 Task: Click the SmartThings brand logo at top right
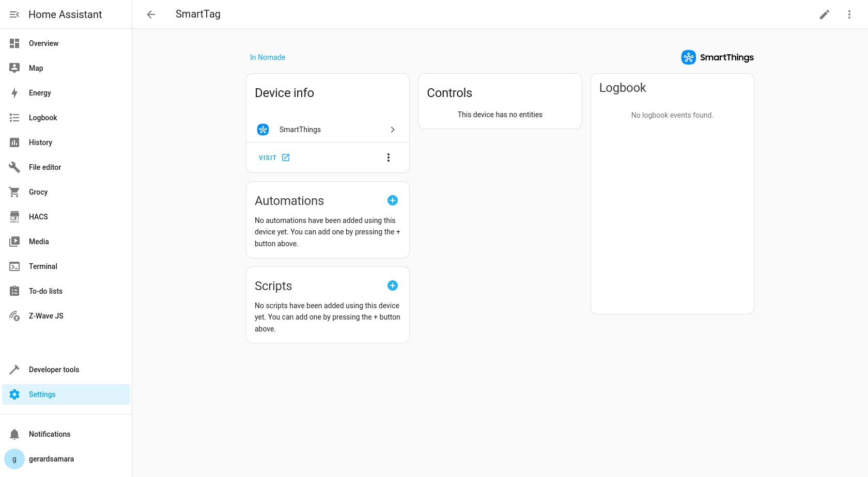(x=717, y=57)
